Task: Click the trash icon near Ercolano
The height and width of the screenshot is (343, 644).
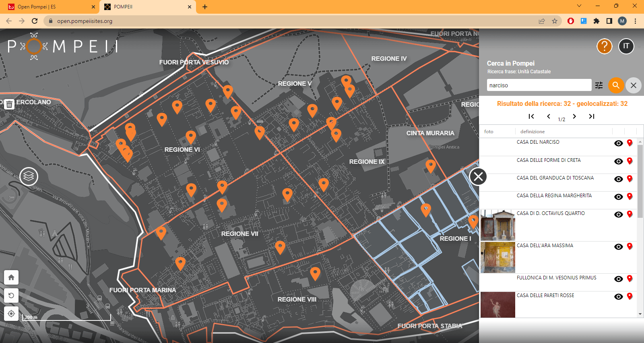Action: (9, 104)
